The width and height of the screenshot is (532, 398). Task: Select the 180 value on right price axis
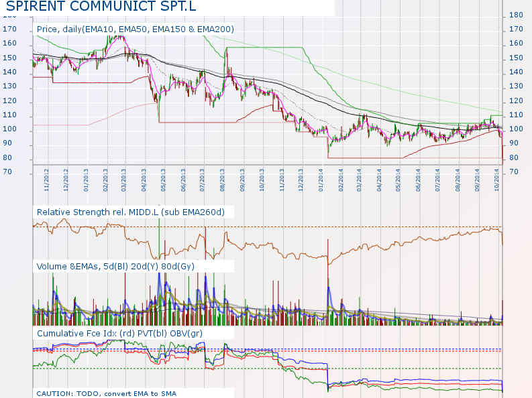tap(516, 15)
